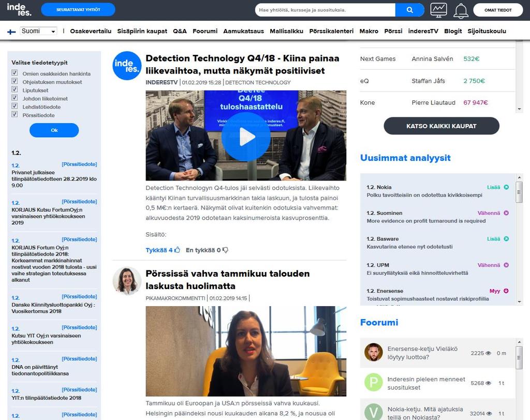Open Privanet tilinpäätöstiedote news link
Image resolution: width=530 pixels, height=420 pixels.
(x=54, y=179)
